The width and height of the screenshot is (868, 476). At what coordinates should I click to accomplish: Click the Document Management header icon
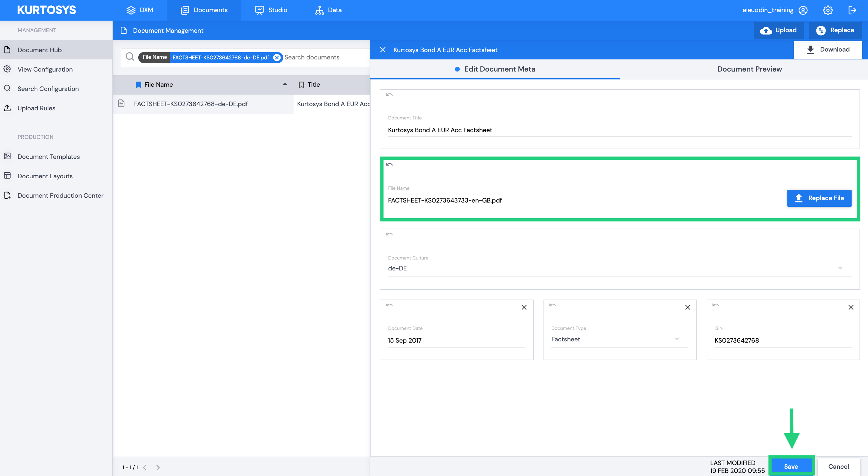coord(124,30)
